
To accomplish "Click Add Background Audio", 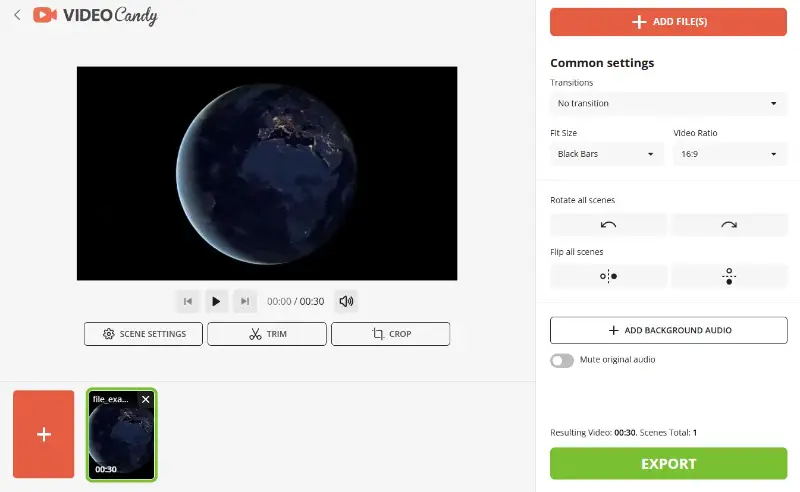I will click(668, 330).
